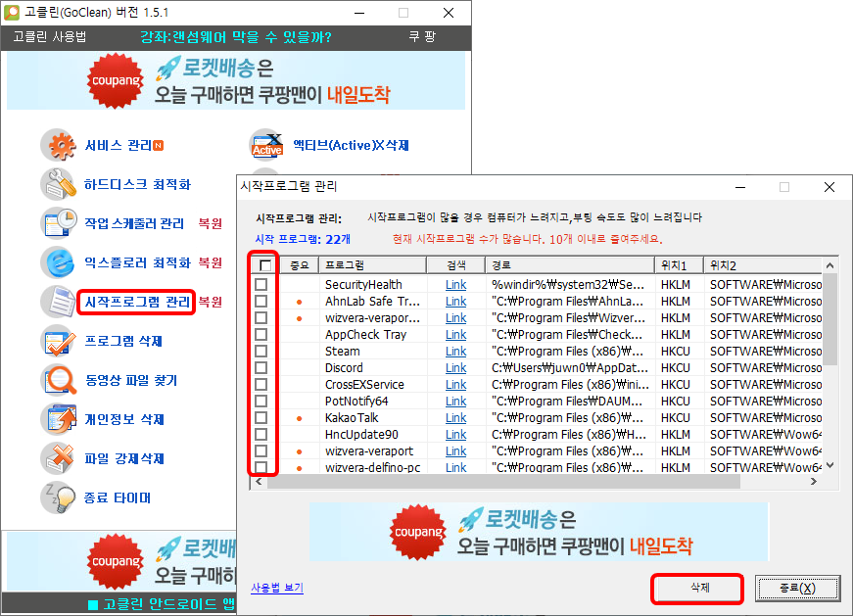The height and width of the screenshot is (616, 853).
Task: Check the HncUpdate90 row checkbox
Action: click(x=261, y=434)
